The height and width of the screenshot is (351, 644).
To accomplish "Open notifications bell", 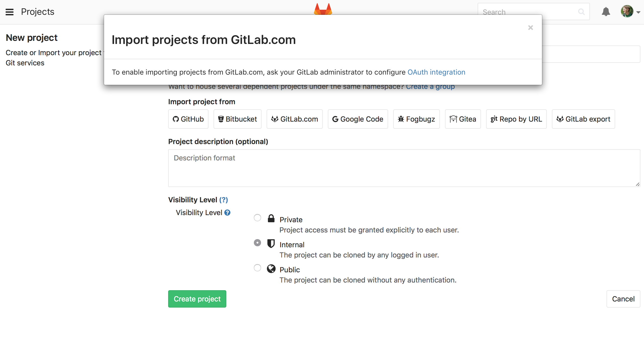I will (x=606, y=11).
